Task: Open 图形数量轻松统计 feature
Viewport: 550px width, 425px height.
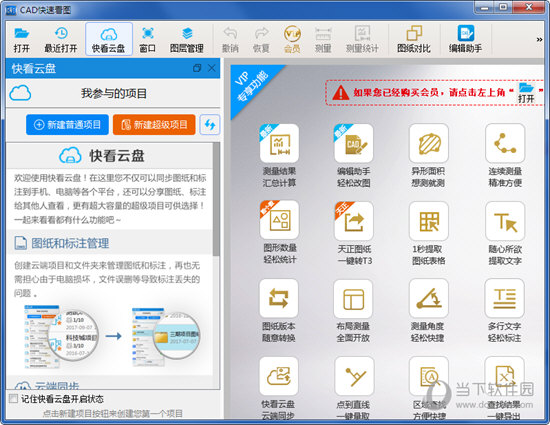Action: (279, 233)
